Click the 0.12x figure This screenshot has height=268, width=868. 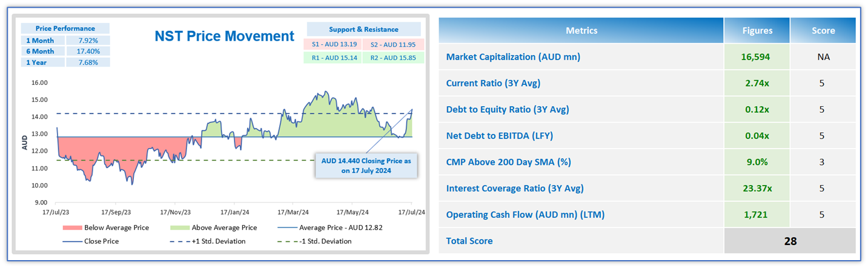[x=757, y=110]
